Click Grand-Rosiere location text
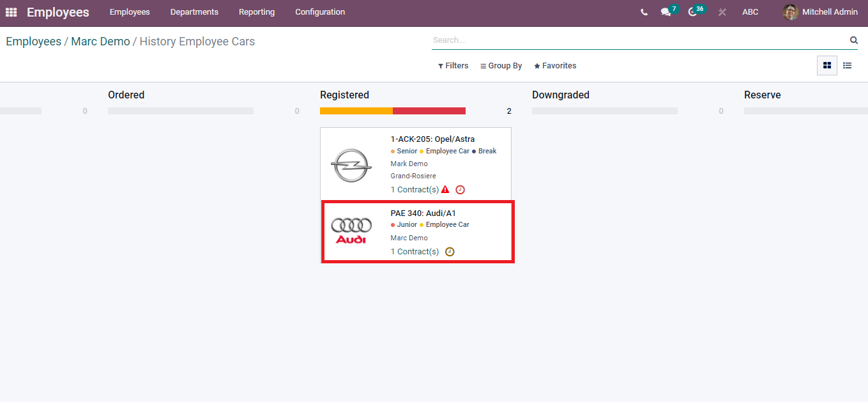This screenshot has height=402, width=868. point(413,176)
